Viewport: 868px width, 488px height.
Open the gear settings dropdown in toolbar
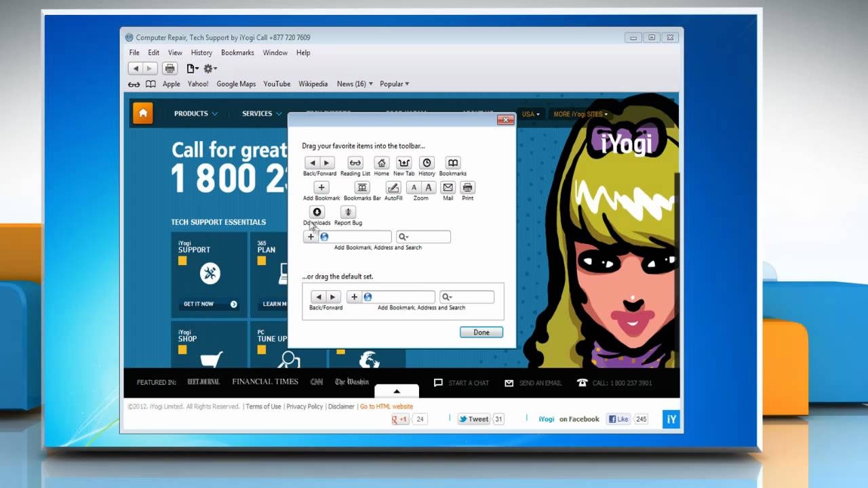tap(210, 68)
